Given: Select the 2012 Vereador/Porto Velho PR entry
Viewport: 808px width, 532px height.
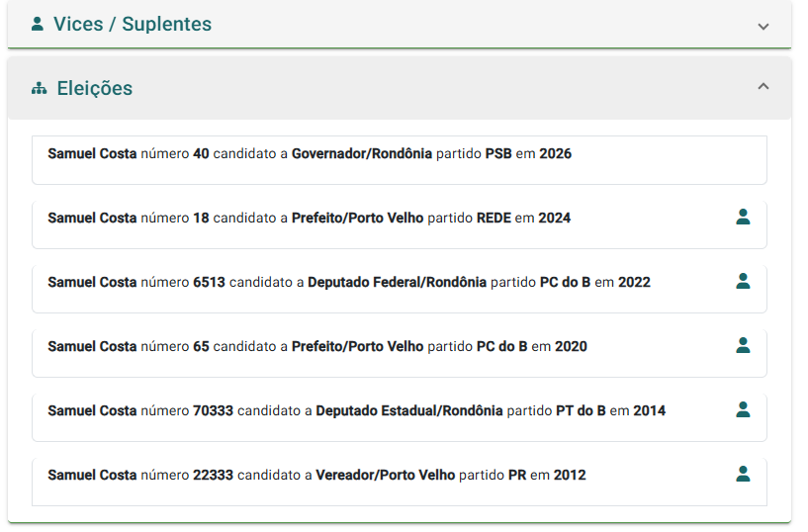Looking at the screenshot, I should click(400, 482).
